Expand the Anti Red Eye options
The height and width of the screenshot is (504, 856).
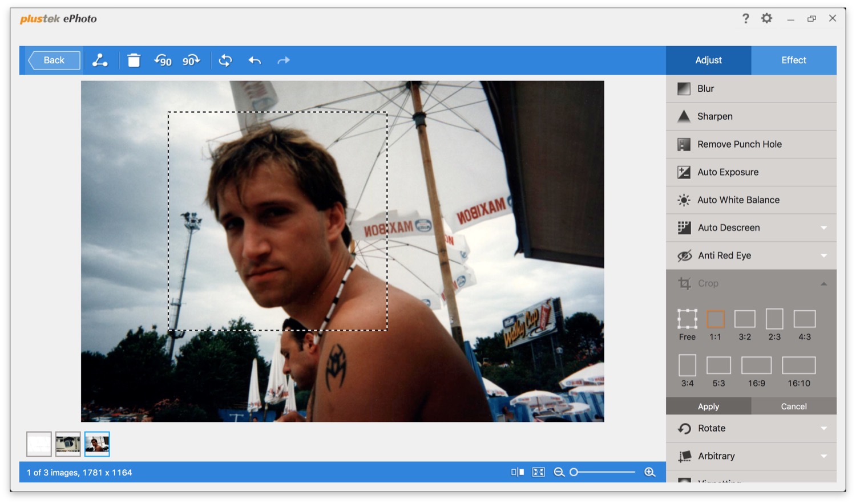coord(823,256)
